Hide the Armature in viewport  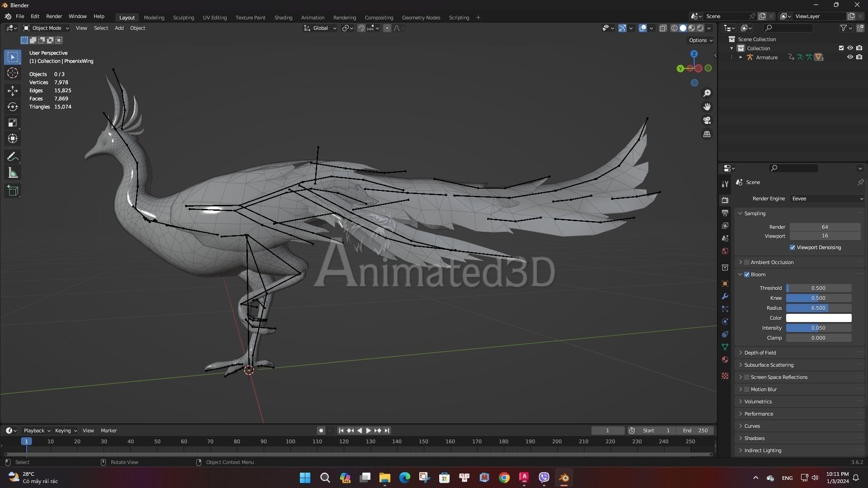pos(850,57)
